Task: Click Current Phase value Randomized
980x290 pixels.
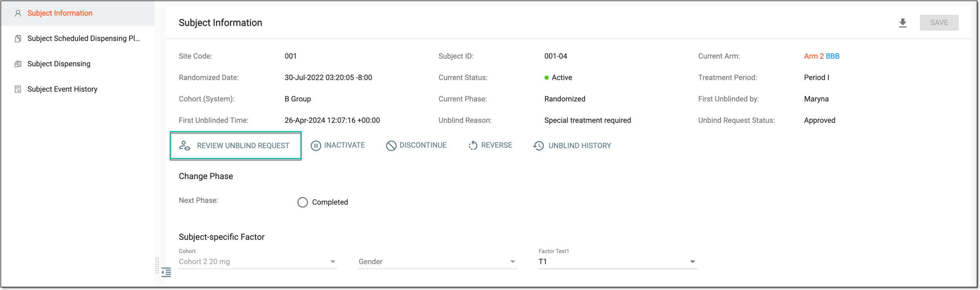Action: point(564,99)
